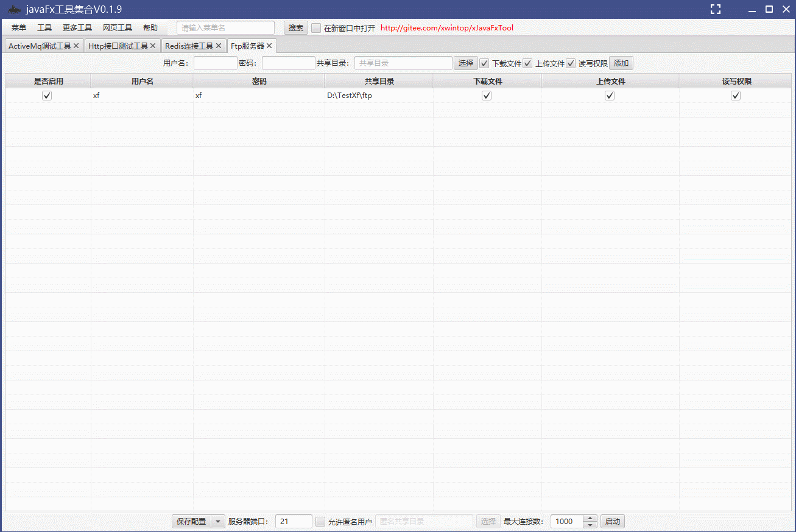Enable the 在新窗口中打开 option
Viewport: 796px width, 532px height.
click(x=315, y=27)
